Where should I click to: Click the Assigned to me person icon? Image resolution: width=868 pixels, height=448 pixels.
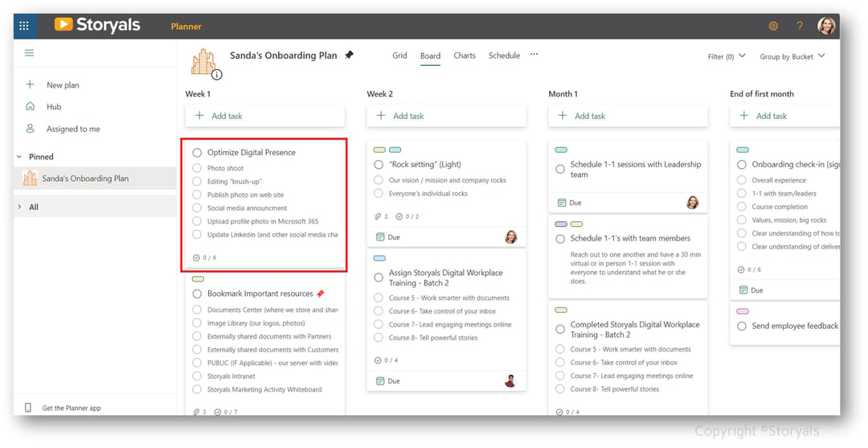click(30, 129)
